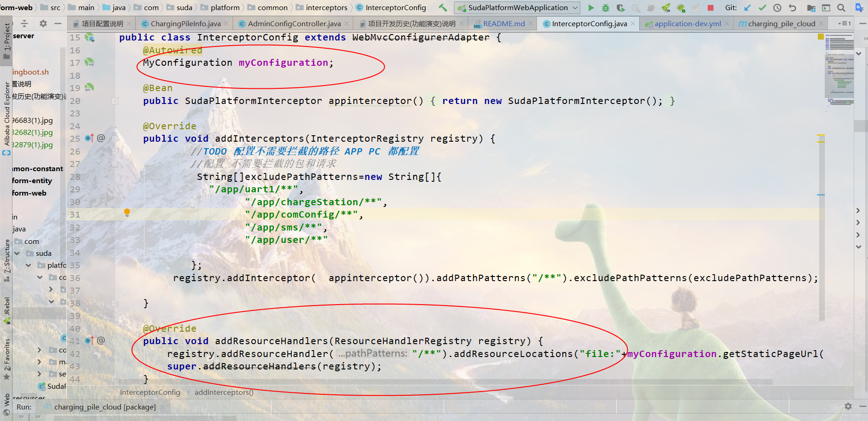Open the Run Anything terminal-window icon
This screenshot has height=421, width=868.
click(827, 8)
